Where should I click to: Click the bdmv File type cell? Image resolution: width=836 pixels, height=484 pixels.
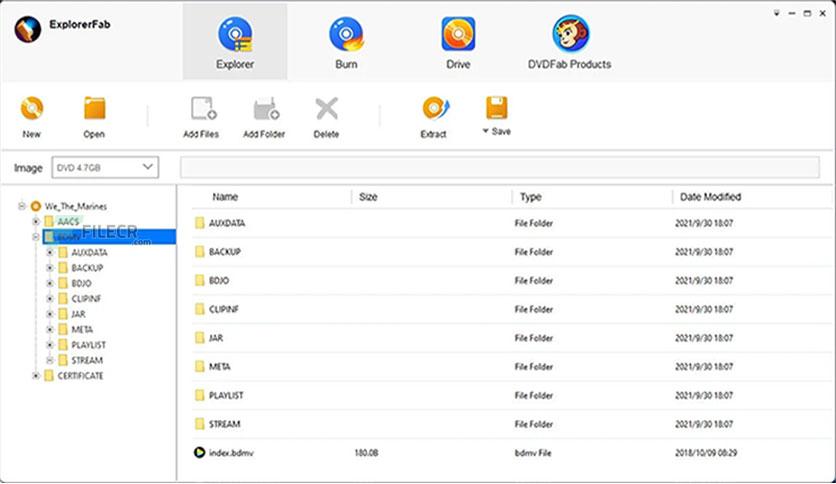click(533, 453)
